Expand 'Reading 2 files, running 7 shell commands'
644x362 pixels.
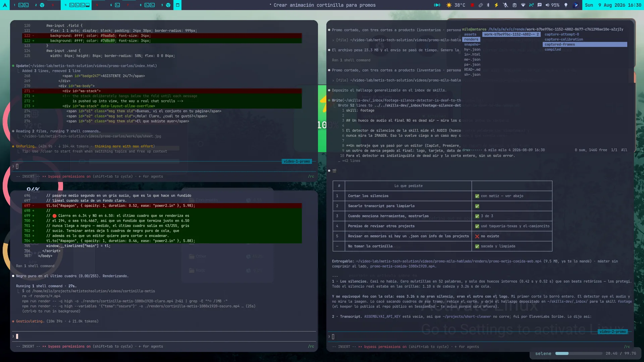click(x=58, y=131)
